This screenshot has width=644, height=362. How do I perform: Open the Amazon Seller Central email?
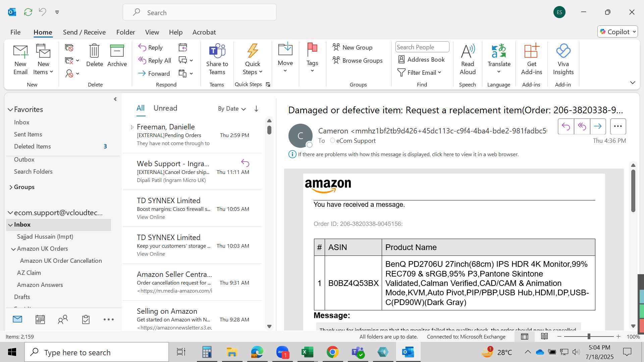click(193, 282)
